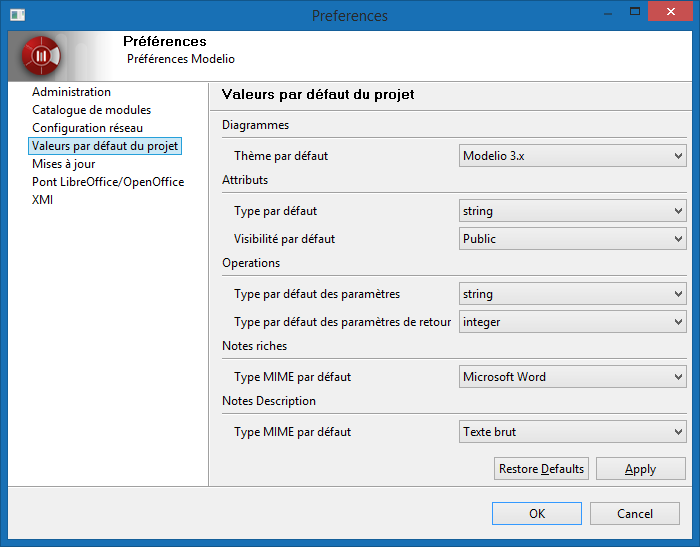Select Valeurs par défaut du projet page

coord(105,146)
